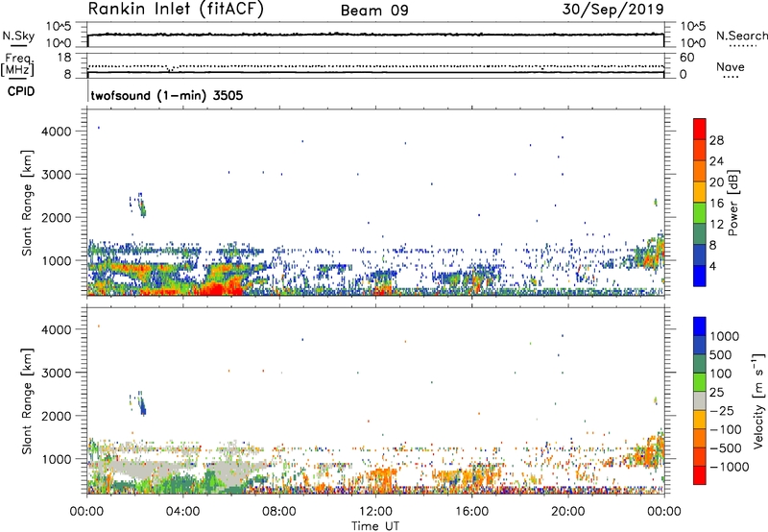Click the '12:00' time axis tick label
Screen dimensions: 768x532
pos(375,512)
